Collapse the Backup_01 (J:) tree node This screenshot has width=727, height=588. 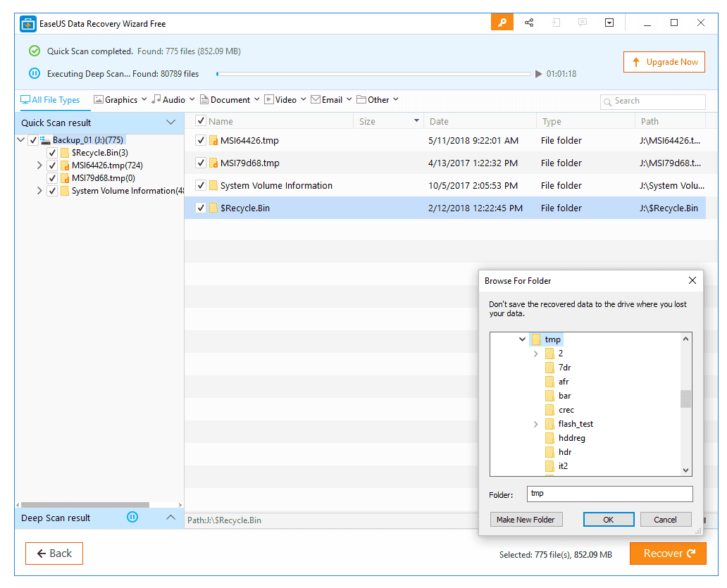pyautogui.click(x=21, y=139)
